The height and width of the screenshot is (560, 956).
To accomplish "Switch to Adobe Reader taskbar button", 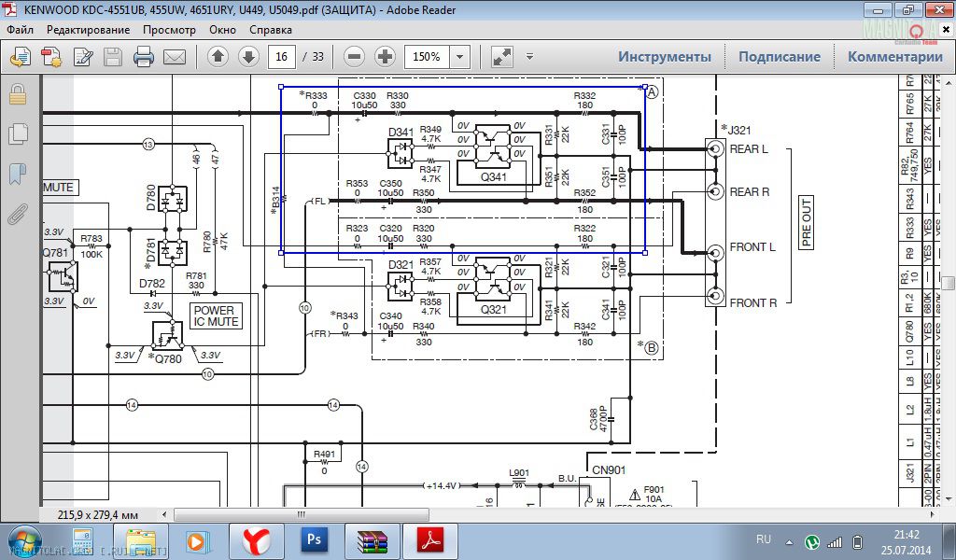I will pyautogui.click(x=430, y=541).
